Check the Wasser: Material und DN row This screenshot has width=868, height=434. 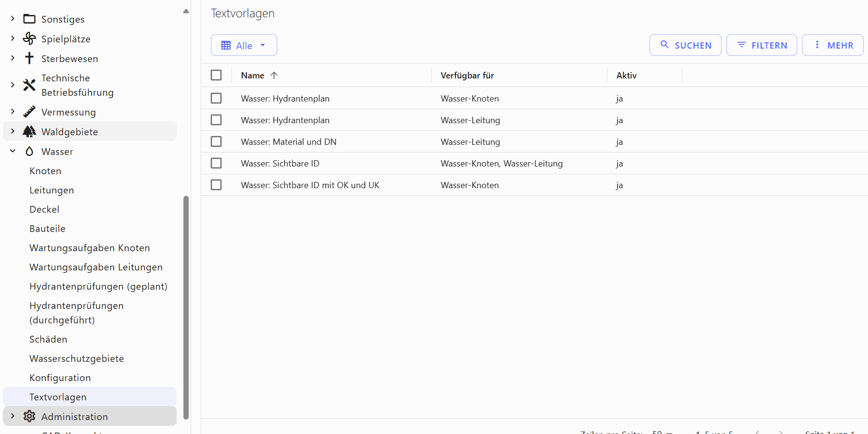coord(216,141)
